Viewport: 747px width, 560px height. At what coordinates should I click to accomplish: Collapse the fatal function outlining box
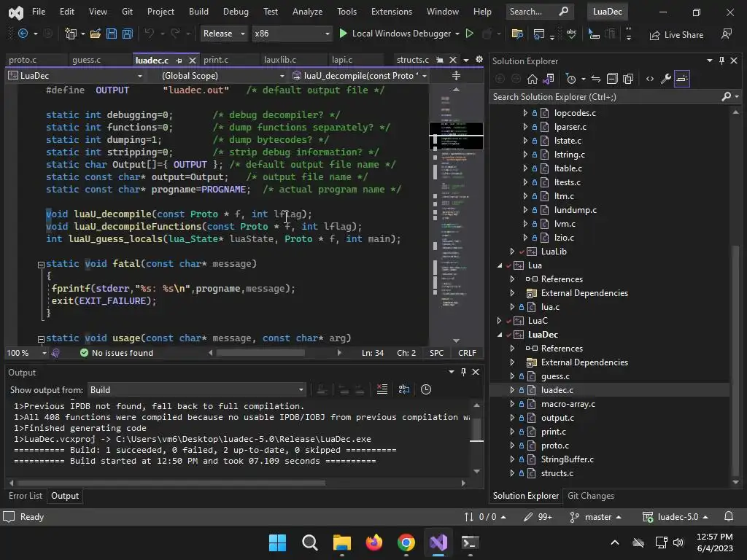pos(41,265)
